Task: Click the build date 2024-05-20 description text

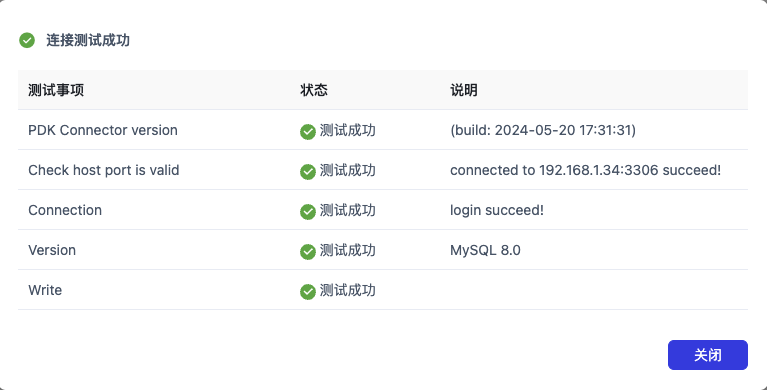Action: pos(543,130)
